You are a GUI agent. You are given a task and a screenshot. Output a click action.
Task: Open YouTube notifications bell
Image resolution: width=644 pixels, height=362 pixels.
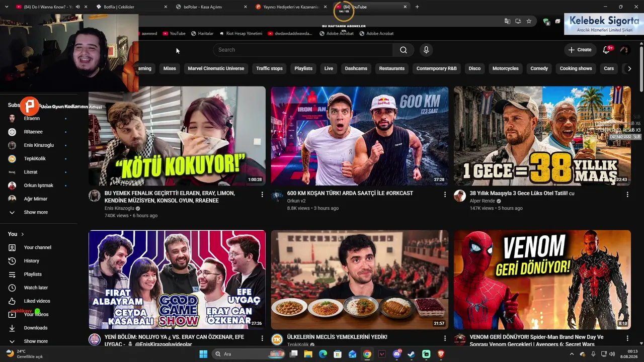(607, 50)
